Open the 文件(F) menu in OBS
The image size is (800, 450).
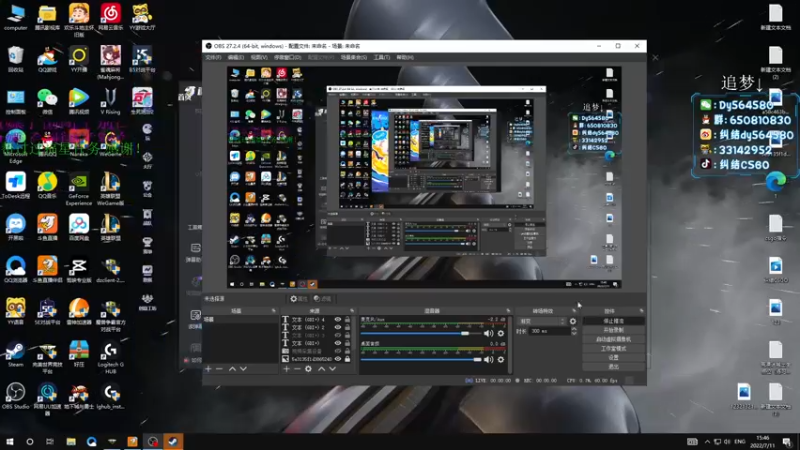(213, 58)
